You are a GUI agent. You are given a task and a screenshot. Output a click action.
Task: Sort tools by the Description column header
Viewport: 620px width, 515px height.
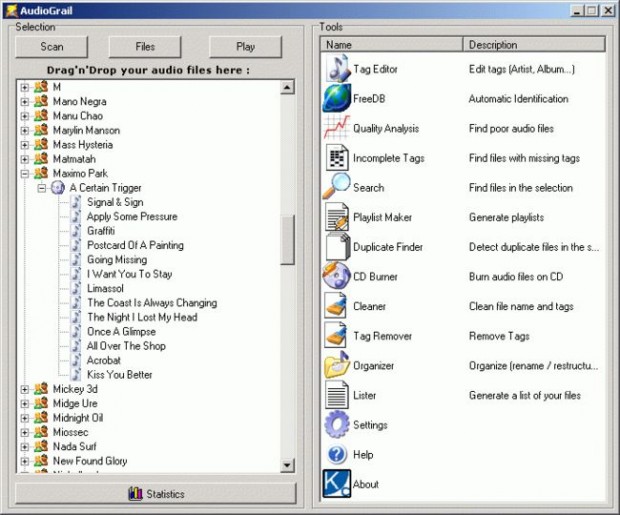tap(534, 45)
